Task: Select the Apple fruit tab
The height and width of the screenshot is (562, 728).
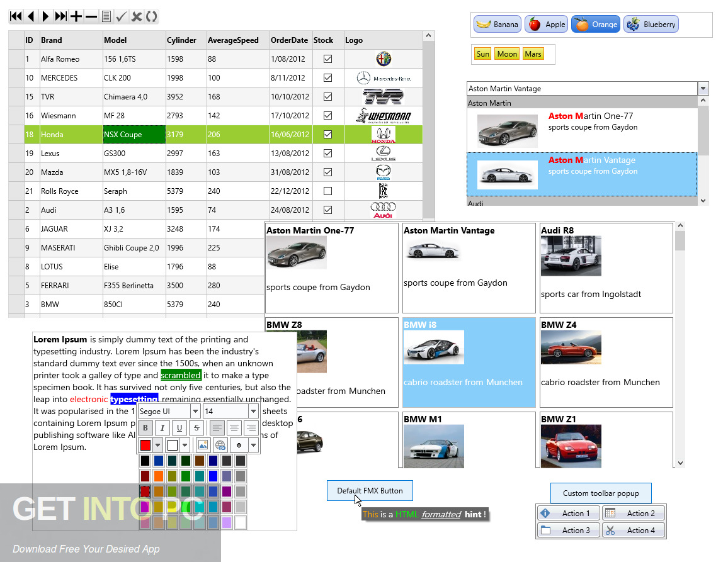Action: [547, 24]
